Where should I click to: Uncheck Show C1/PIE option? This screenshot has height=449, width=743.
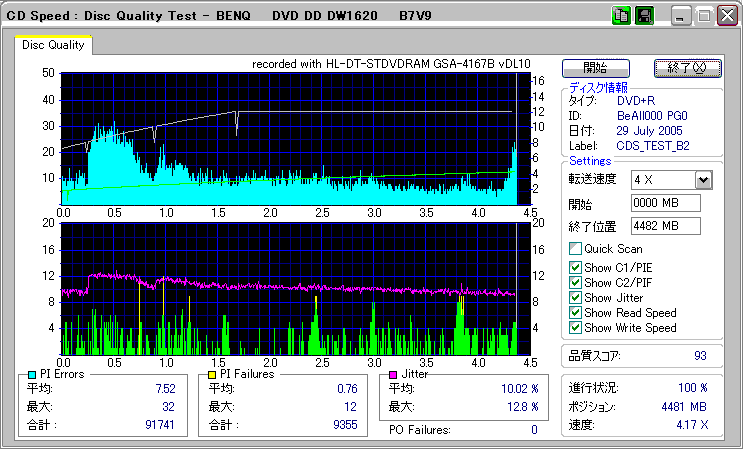[575, 268]
